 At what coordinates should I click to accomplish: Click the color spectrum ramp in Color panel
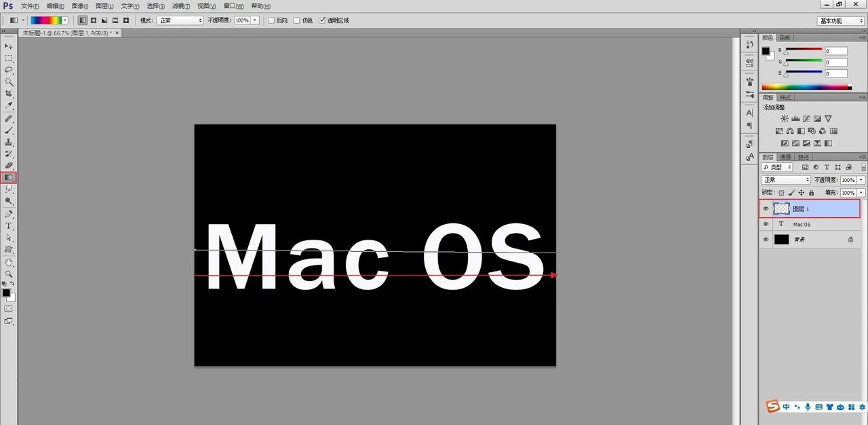806,87
